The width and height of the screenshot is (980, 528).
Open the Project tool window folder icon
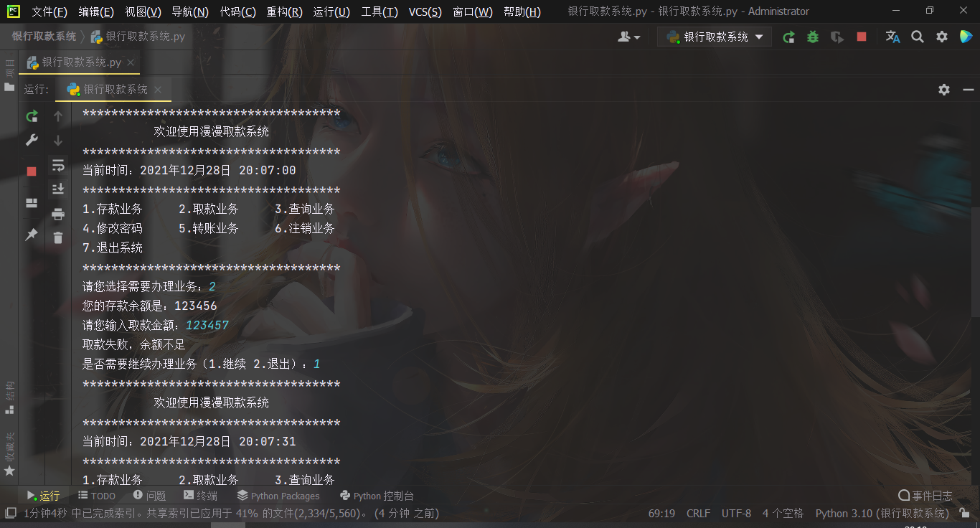point(9,87)
